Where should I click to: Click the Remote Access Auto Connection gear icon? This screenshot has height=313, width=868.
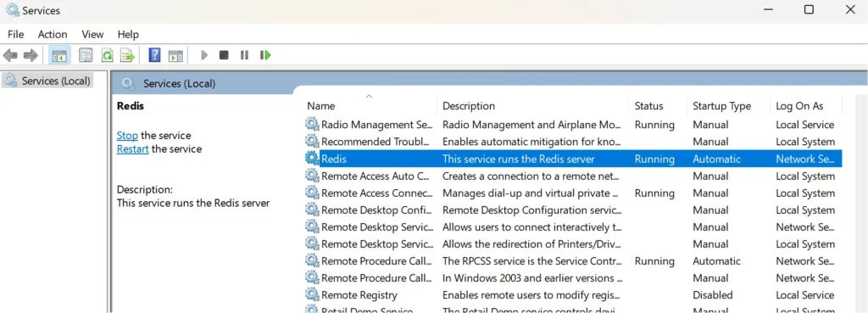click(x=312, y=176)
